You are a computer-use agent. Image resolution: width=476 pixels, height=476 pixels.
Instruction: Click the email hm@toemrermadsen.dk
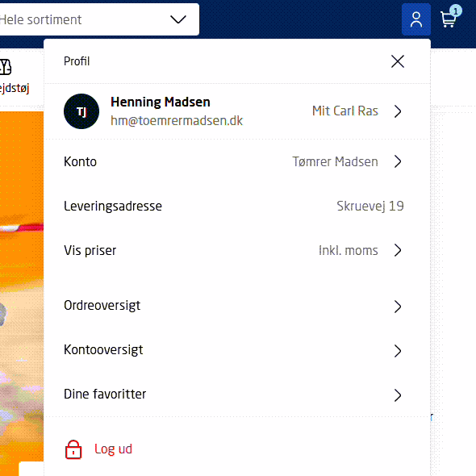pyautogui.click(x=177, y=121)
